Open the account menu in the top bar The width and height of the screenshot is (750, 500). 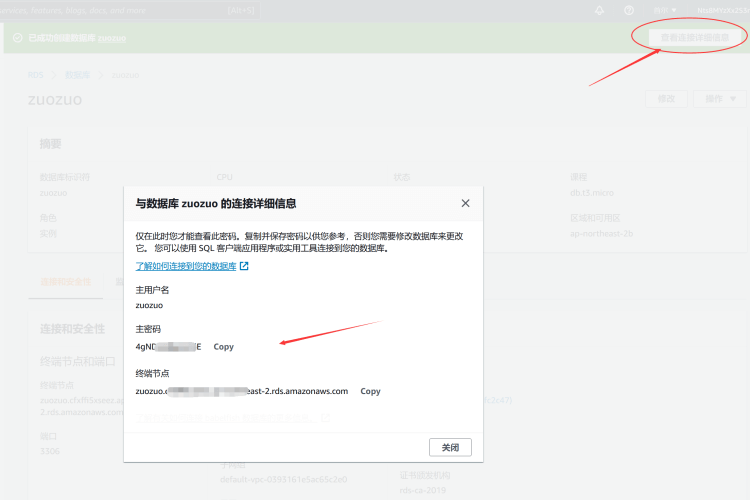click(x=720, y=10)
